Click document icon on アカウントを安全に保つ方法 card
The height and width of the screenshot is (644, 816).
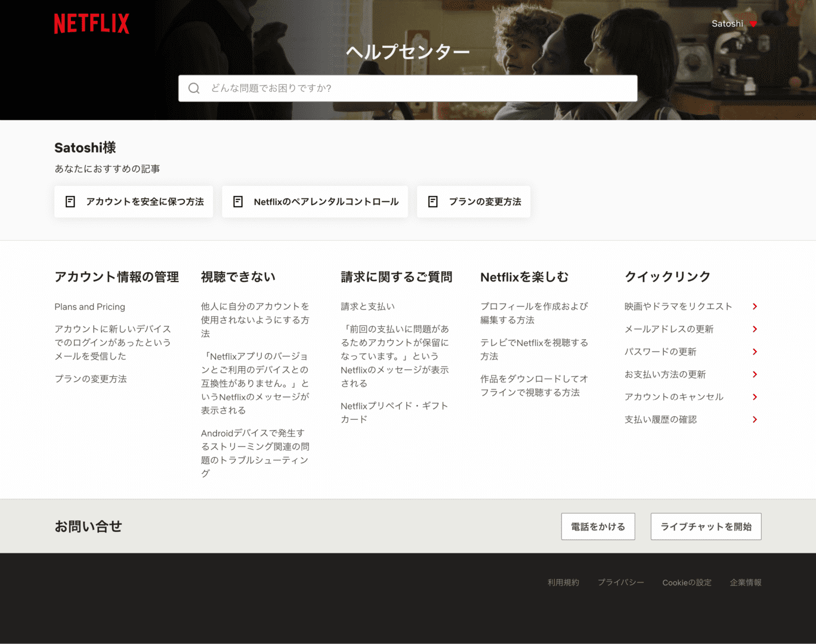[70, 202]
